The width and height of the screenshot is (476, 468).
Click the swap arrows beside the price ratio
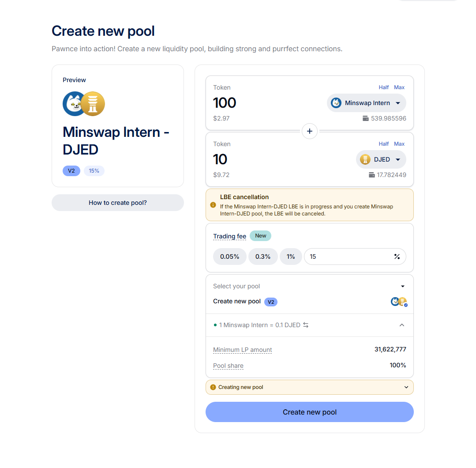point(306,325)
